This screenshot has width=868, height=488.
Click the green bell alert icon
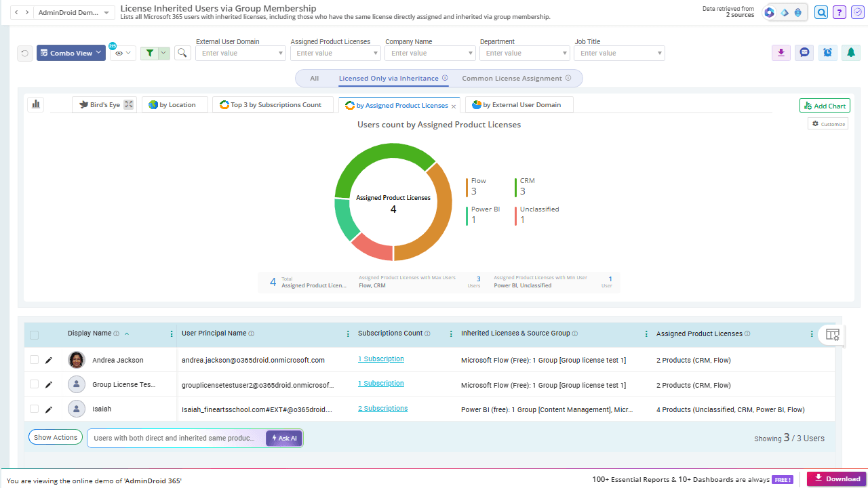tap(851, 53)
